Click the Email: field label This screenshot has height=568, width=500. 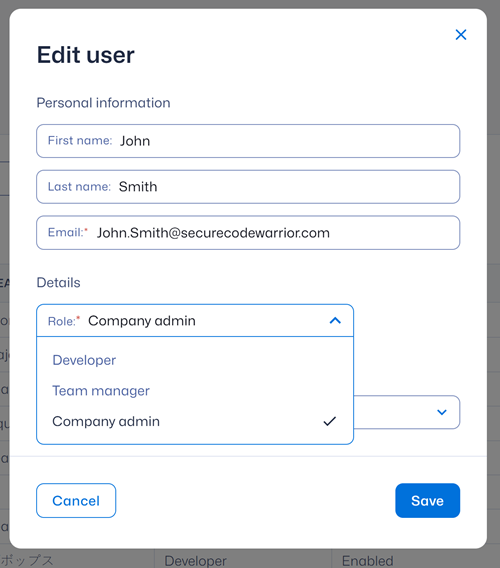(x=68, y=232)
